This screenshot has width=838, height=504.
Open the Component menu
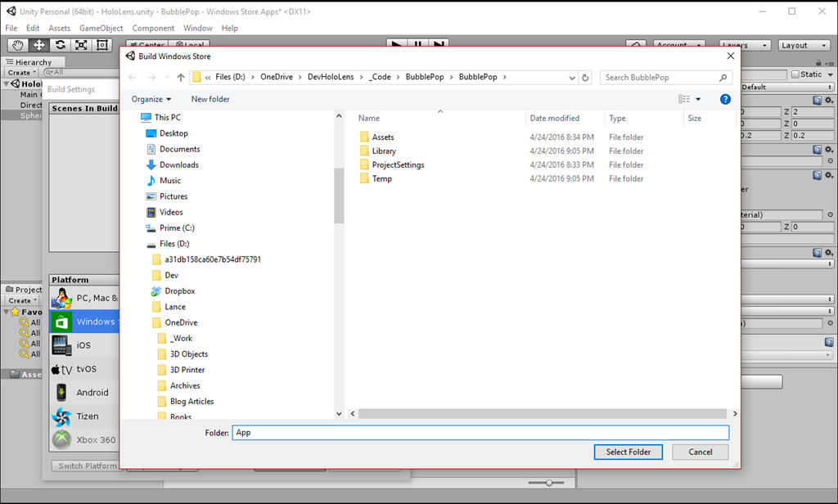click(153, 29)
